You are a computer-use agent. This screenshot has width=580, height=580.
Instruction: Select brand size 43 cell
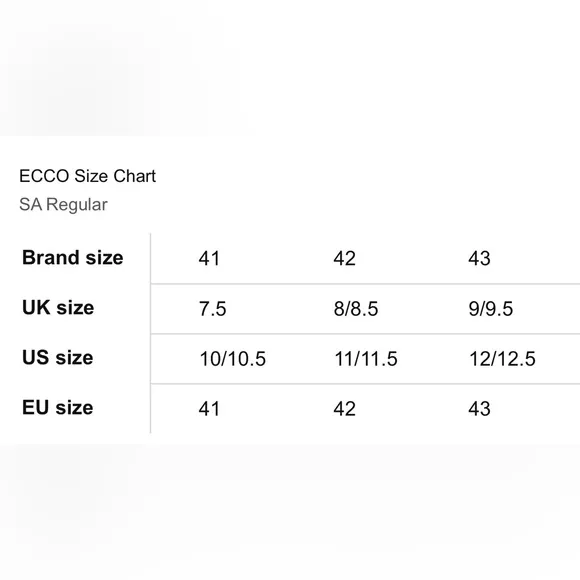pyautogui.click(x=479, y=258)
